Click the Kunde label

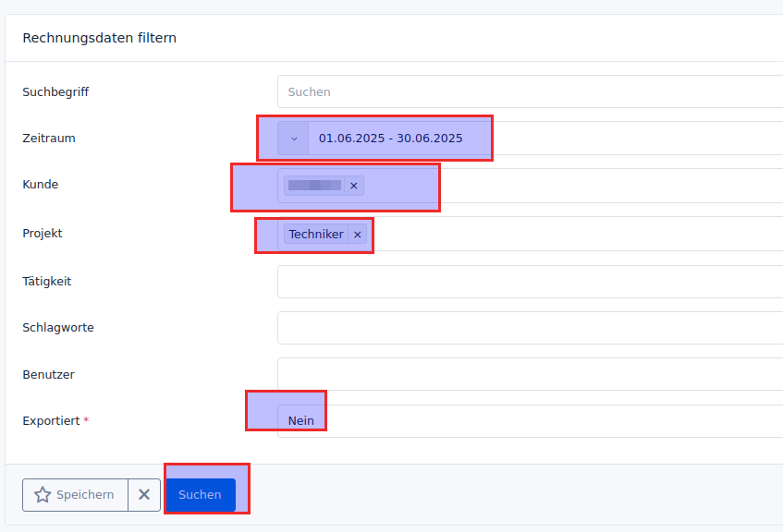coord(41,185)
